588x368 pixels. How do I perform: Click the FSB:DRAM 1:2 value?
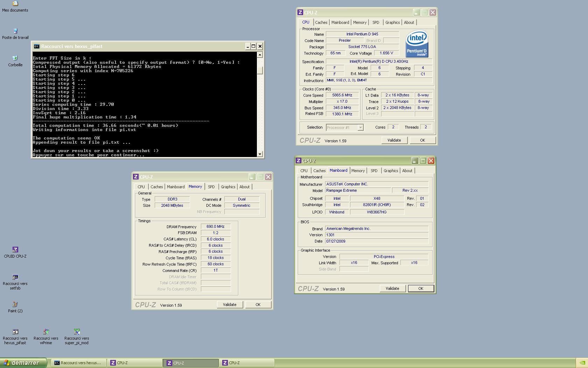pyautogui.click(x=216, y=233)
